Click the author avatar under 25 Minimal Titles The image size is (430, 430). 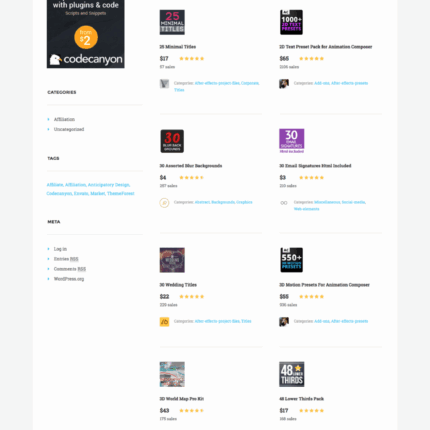(164, 84)
